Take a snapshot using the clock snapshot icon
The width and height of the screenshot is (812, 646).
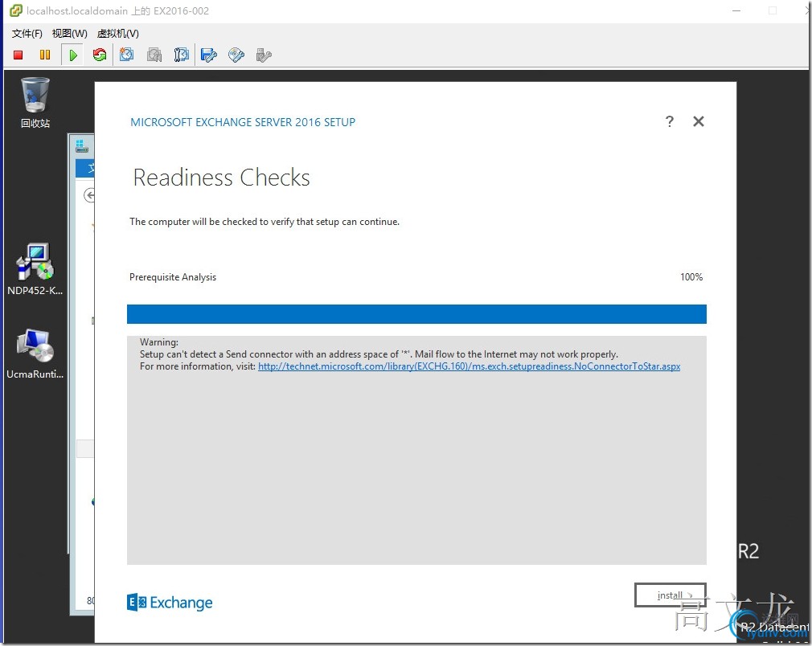pyautogui.click(x=126, y=55)
